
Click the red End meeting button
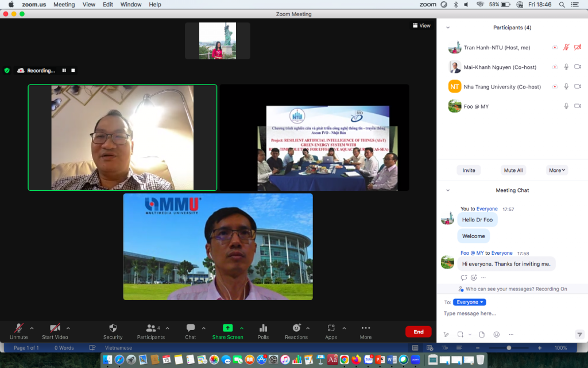[x=419, y=332]
